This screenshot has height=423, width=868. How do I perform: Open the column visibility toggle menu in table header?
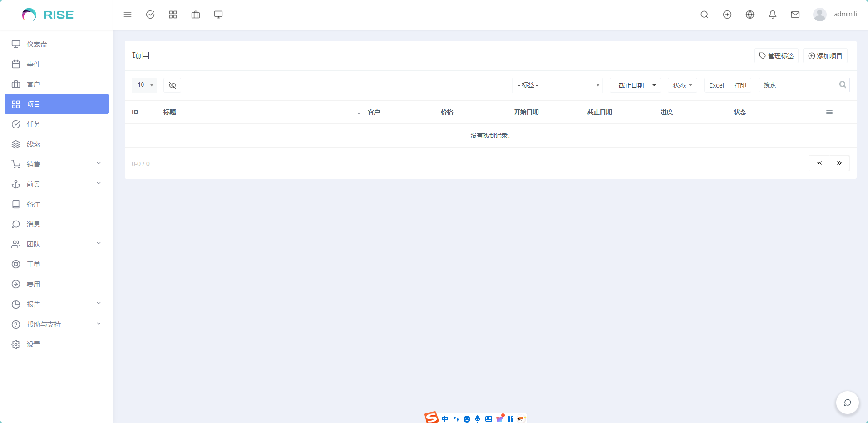pyautogui.click(x=829, y=112)
